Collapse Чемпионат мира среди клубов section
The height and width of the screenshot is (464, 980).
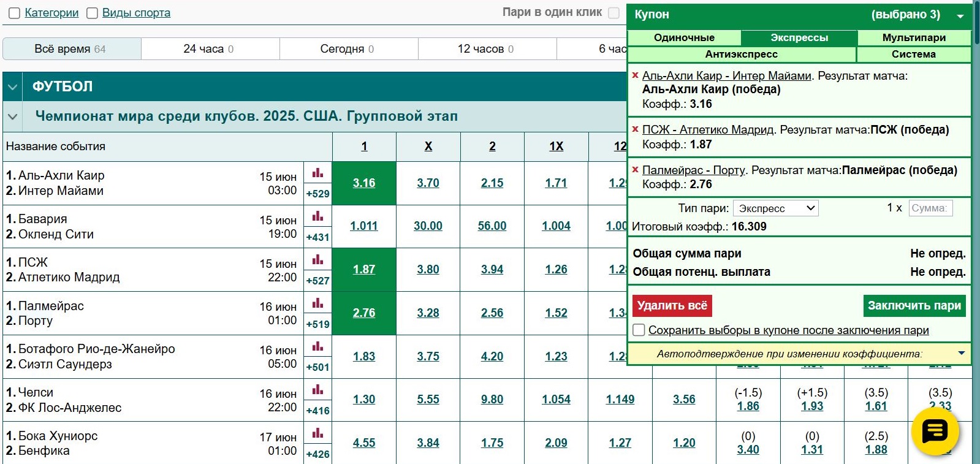coord(12,116)
